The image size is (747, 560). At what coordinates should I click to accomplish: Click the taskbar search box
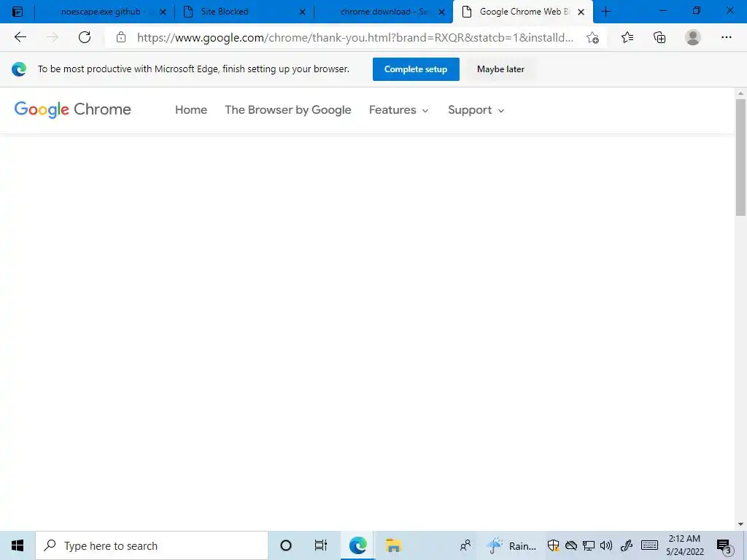[x=152, y=545]
